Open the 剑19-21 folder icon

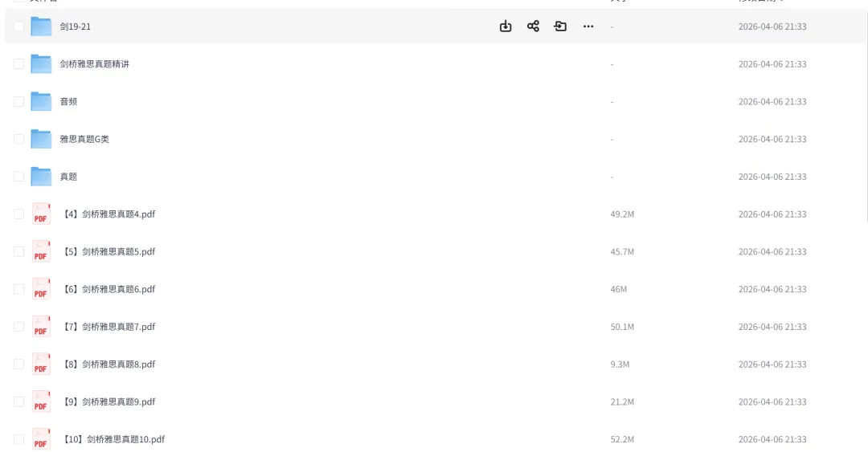pos(41,26)
